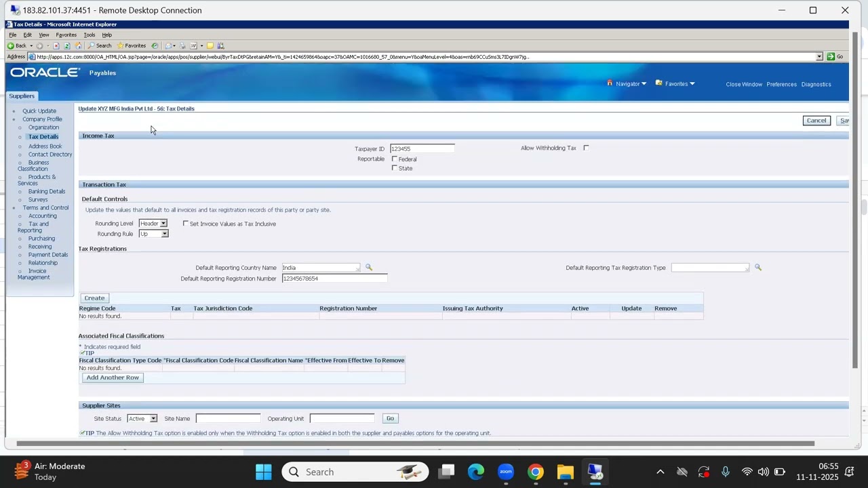Click the IE Go arrow button
The width and height of the screenshot is (868, 488).
pyautogui.click(x=830, y=57)
